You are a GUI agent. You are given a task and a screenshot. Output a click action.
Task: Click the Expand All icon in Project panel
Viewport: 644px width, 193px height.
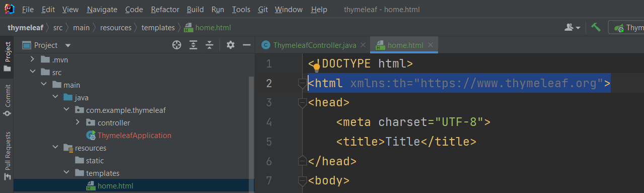[x=193, y=45]
